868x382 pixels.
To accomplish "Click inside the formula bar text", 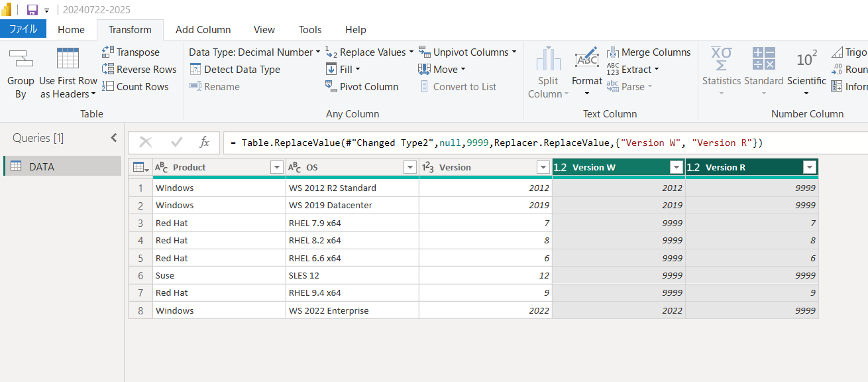I will point(497,143).
